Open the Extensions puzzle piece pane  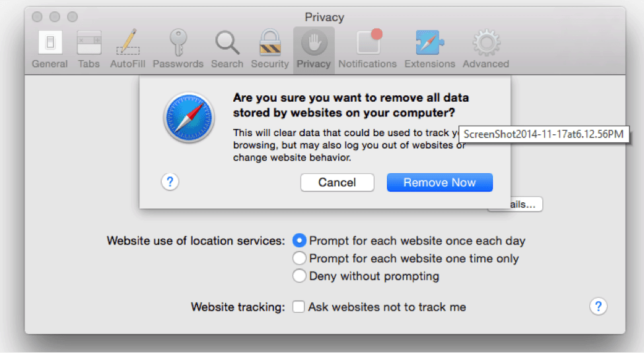coord(429,50)
